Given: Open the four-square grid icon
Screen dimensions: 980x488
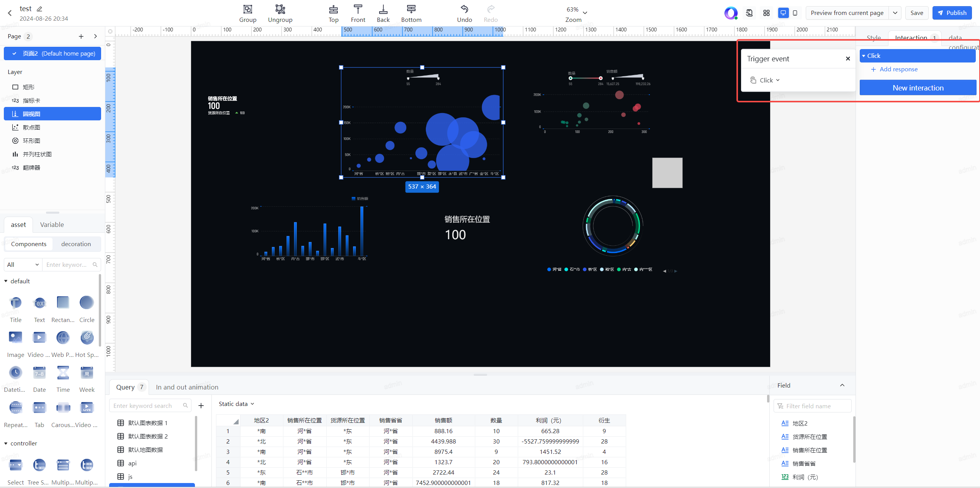Looking at the screenshot, I should pos(766,13).
